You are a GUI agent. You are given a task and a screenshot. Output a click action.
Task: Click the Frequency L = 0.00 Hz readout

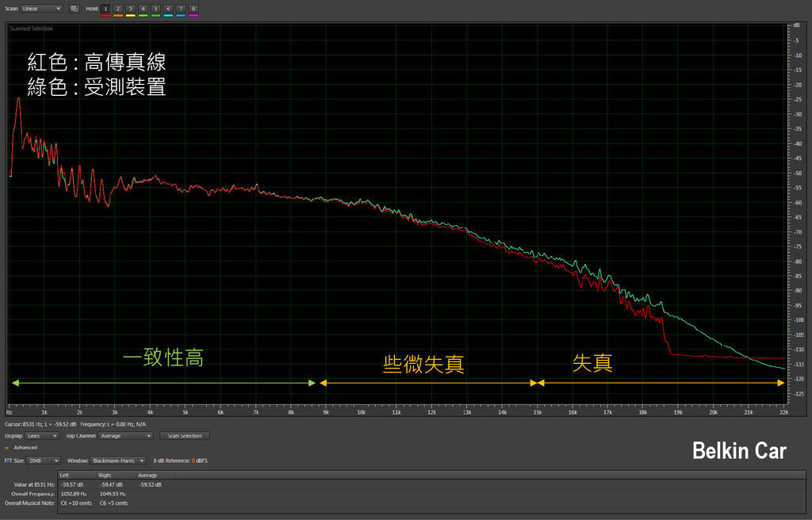pos(113,424)
